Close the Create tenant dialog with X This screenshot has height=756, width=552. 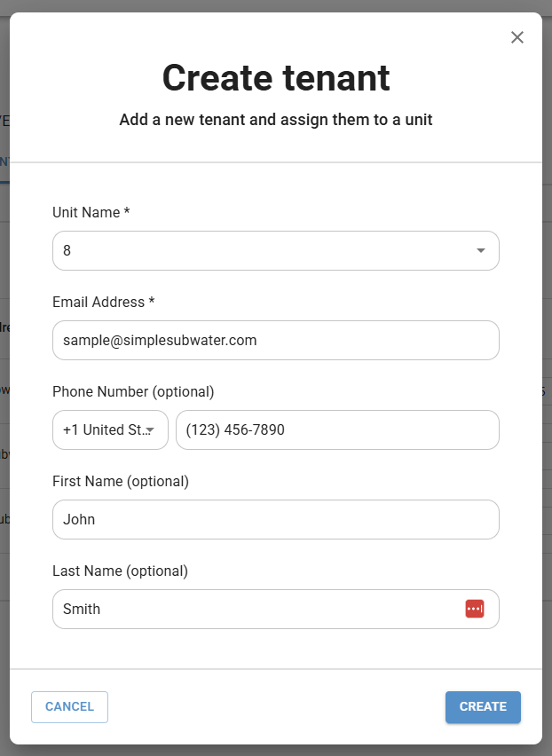pyautogui.click(x=517, y=37)
